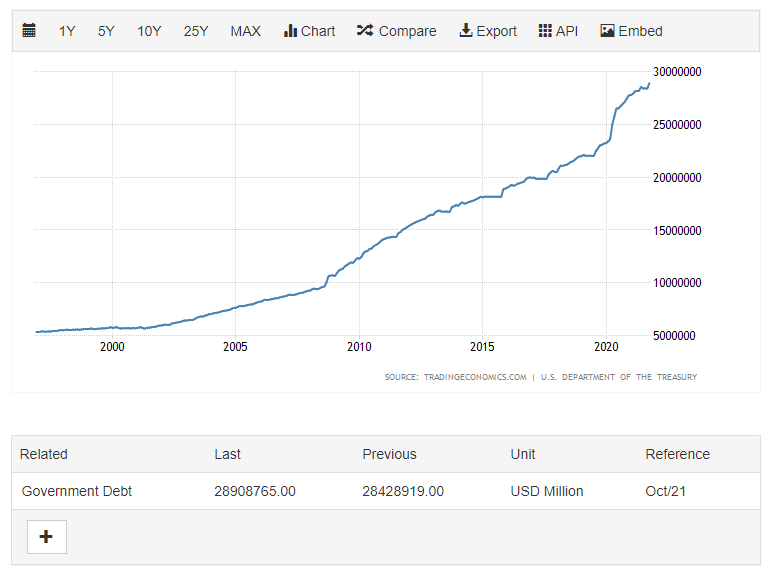Screen dimensions: 771x573
Task: Open the API option label
Action: pos(566,31)
